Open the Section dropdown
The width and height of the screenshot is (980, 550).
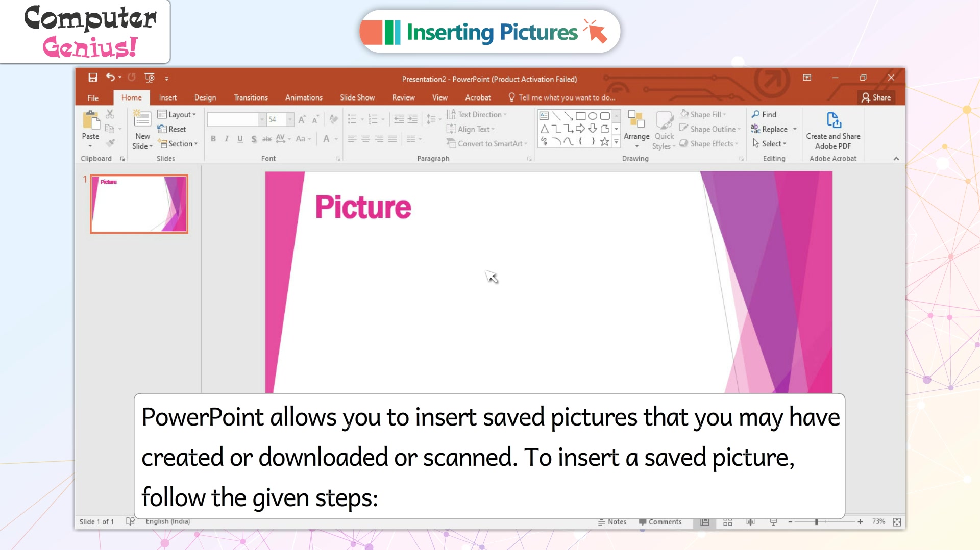pos(178,144)
